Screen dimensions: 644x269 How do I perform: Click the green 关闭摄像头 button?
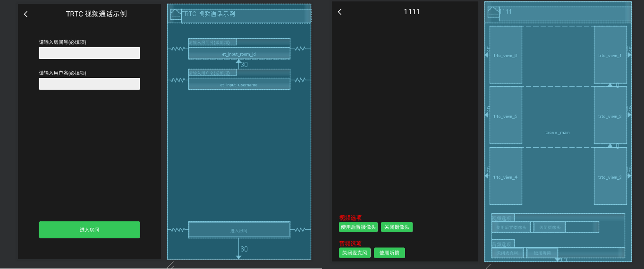click(x=397, y=227)
